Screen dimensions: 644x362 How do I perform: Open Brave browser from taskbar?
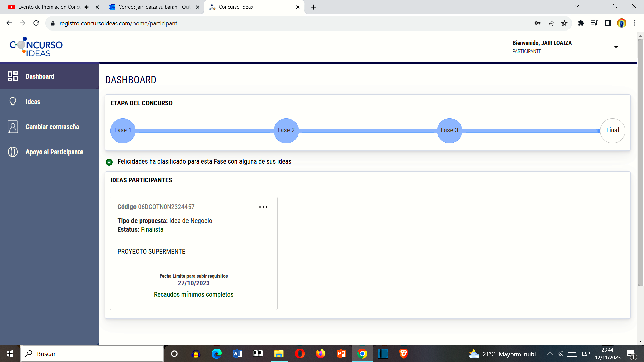[x=404, y=354]
